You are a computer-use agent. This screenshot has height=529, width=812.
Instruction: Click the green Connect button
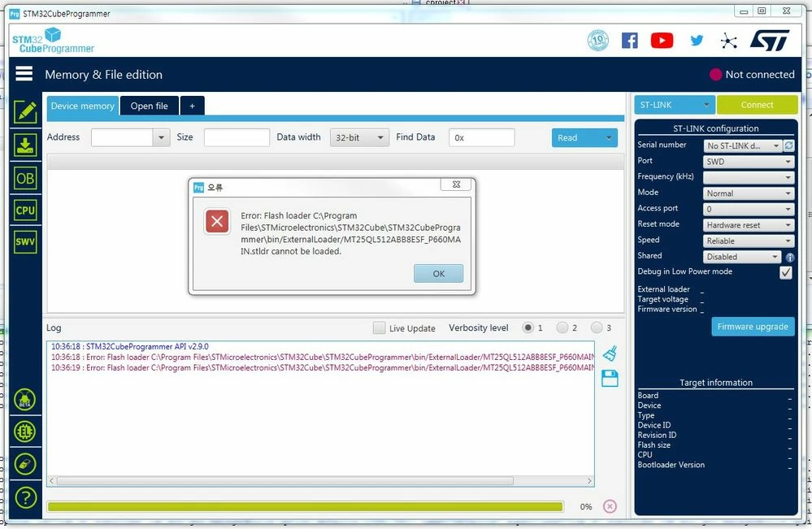pos(757,105)
